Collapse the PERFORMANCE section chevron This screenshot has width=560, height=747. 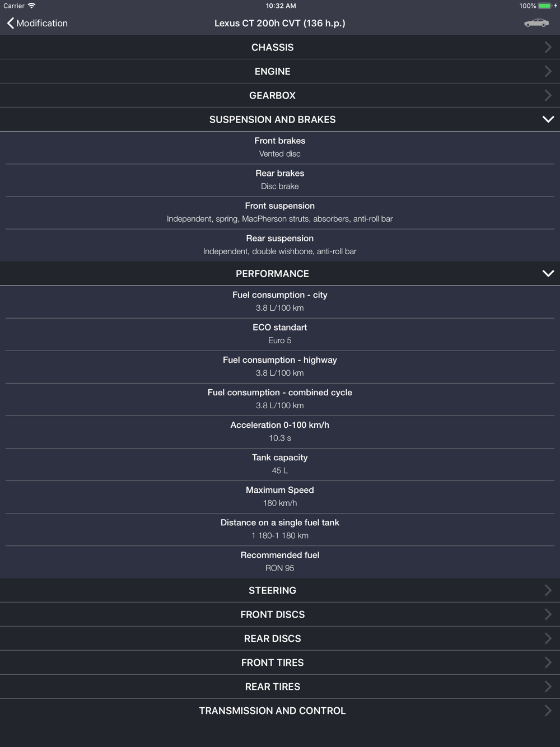pyautogui.click(x=548, y=273)
